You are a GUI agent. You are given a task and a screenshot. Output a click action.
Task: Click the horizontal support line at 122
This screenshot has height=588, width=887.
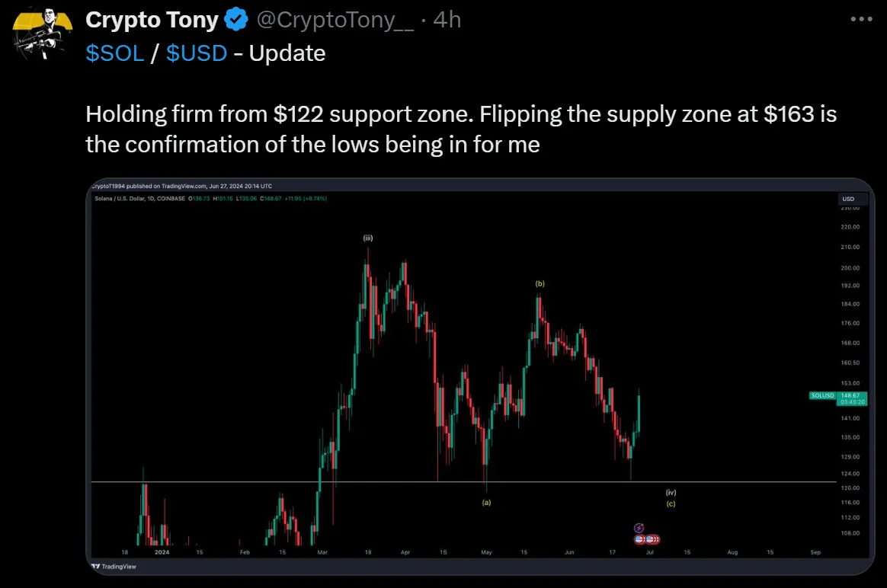coord(463,481)
